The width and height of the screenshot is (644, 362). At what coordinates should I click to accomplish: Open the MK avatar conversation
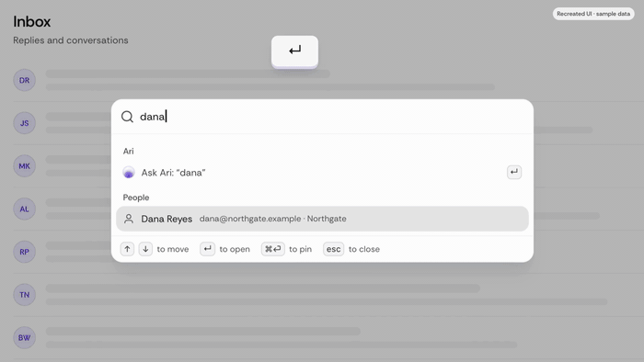point(24,166)
